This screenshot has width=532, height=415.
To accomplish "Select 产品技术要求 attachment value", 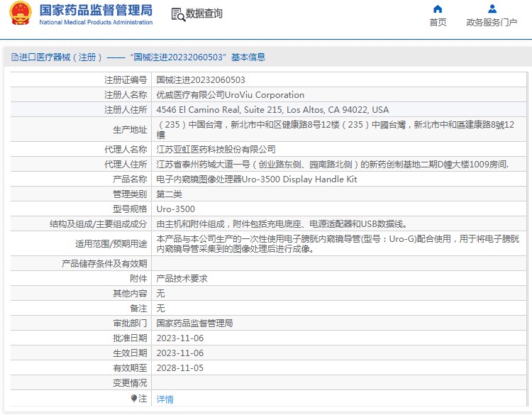I will pyautogui.click(x=182, y=279).
